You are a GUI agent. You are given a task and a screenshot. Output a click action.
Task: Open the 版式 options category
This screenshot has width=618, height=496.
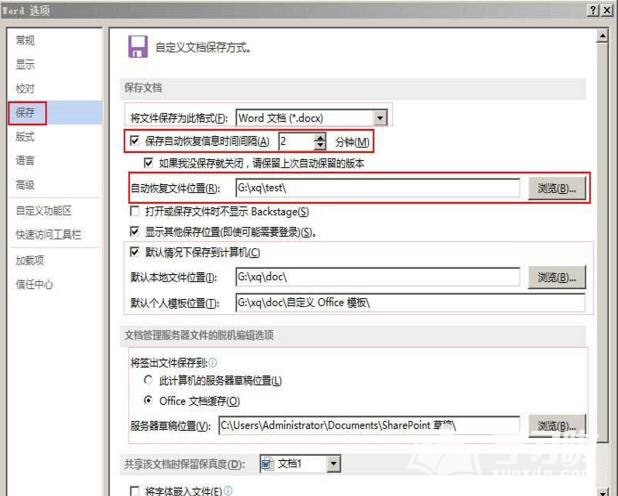tap(25, 137)
